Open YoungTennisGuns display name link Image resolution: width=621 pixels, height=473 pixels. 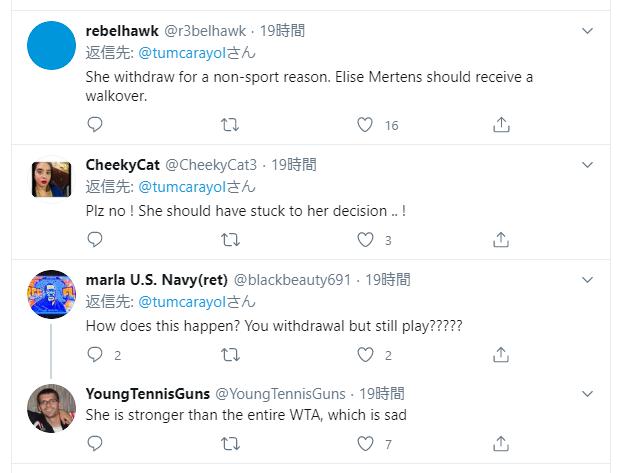coord(146,393)
